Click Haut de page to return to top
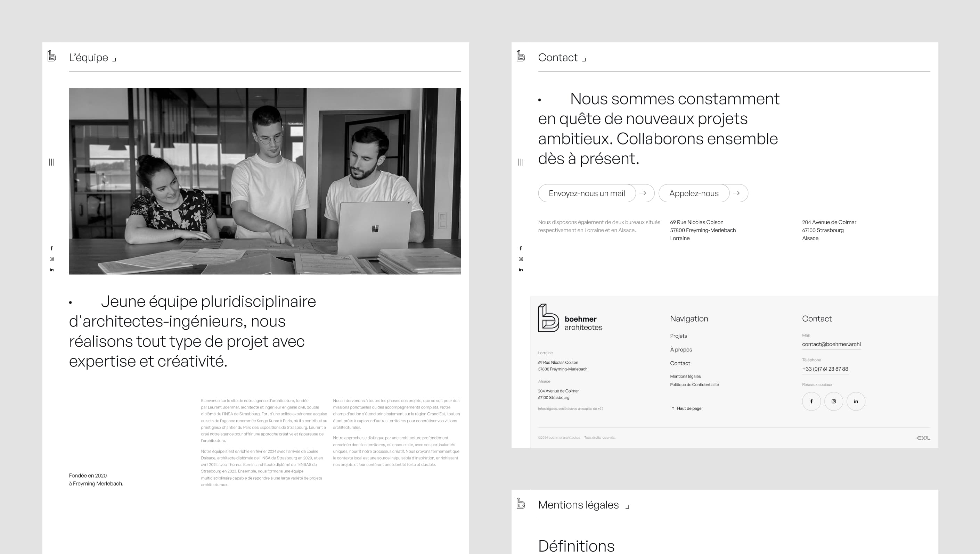This screenshot has height=554, width=980. coord(687,408)
